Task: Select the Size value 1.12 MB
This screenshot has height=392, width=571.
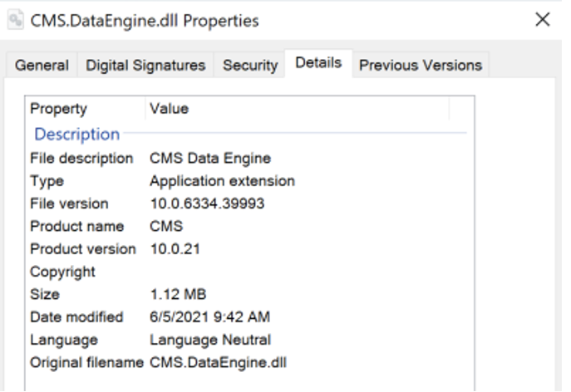Action: [x=178, y=294]
